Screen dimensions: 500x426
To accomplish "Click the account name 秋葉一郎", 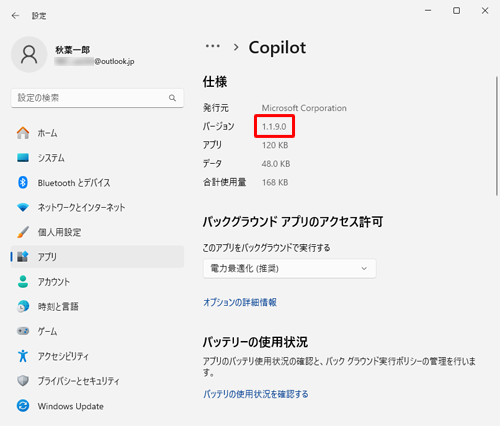I will click(x=73, y=50).
